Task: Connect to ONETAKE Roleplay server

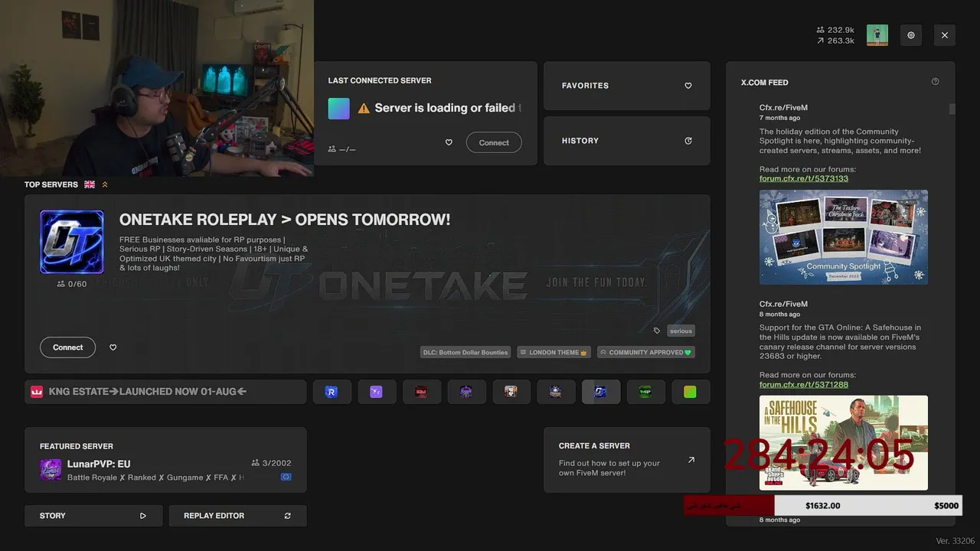Action: 67,347
